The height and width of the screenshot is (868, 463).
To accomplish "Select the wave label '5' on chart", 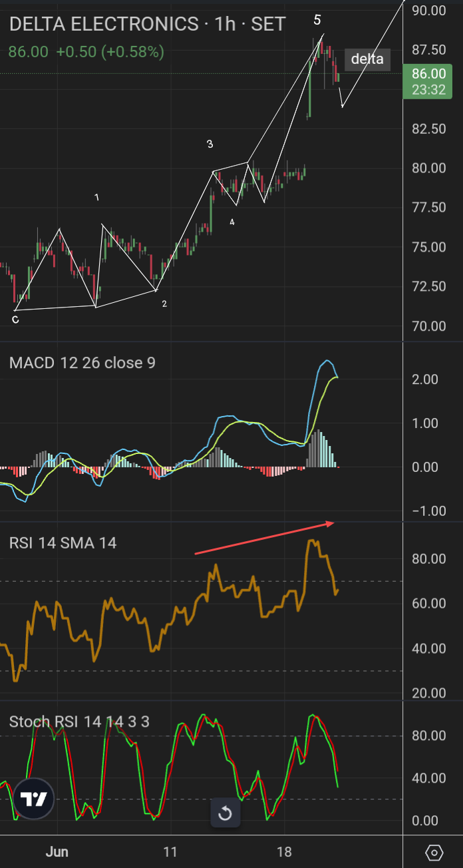I will tap(317, 20).
